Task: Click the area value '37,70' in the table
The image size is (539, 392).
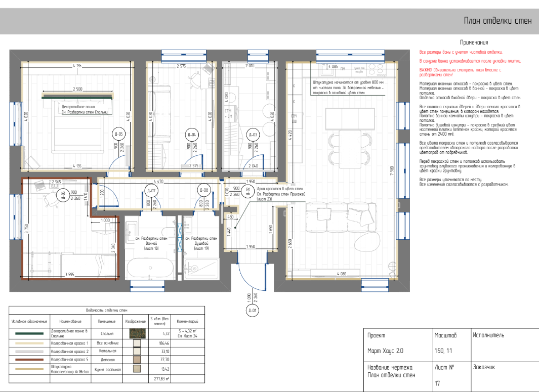Action: (165, 360)
